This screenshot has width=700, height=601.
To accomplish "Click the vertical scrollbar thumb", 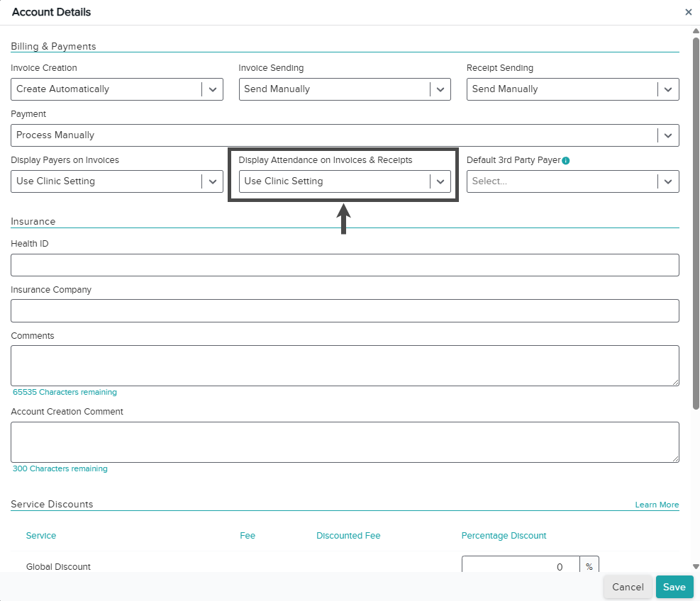I will coord(696,223).
